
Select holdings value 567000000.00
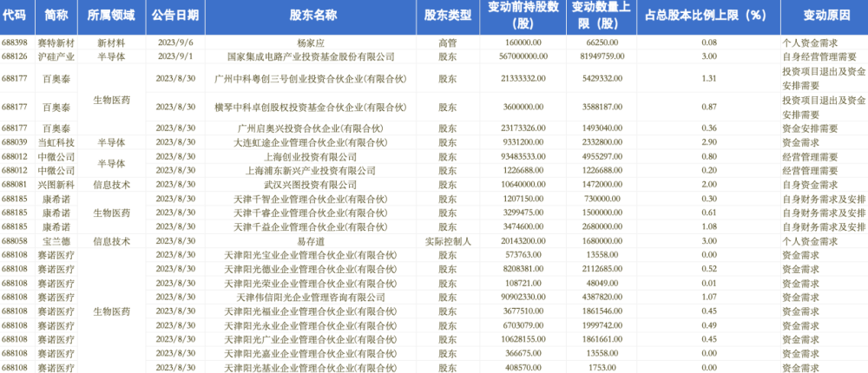coord(523,56)
